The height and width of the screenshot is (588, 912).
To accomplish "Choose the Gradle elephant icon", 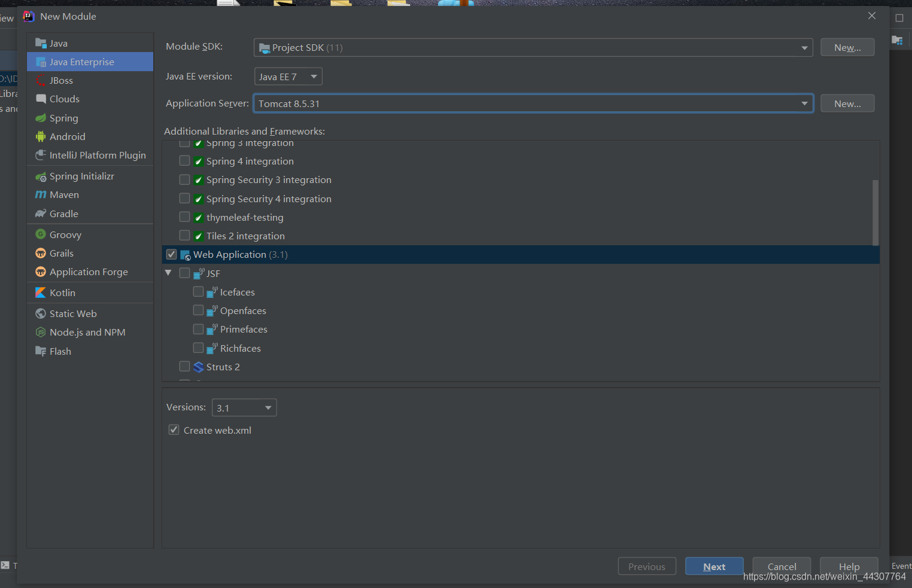I will [x=41, y=214].
